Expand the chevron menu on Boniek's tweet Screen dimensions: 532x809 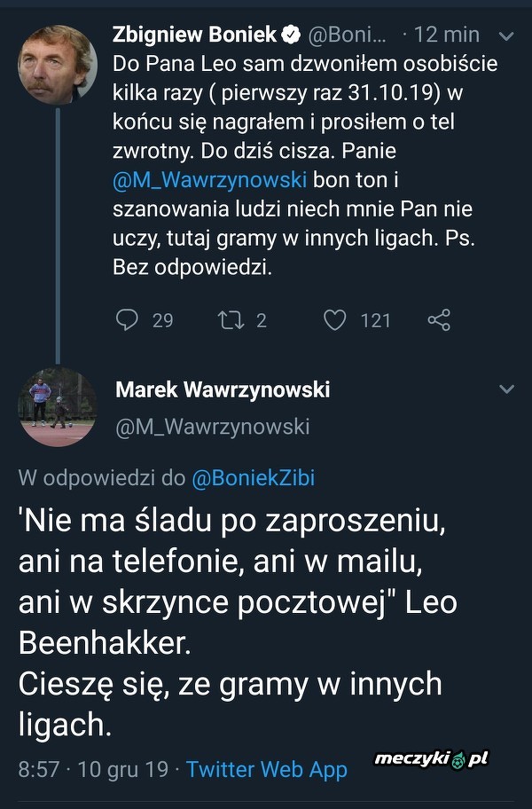[x=507, y=36]
